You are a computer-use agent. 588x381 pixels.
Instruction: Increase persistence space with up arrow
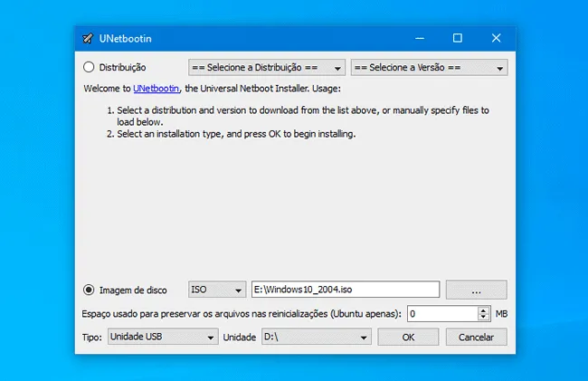[x=484, y=310]
